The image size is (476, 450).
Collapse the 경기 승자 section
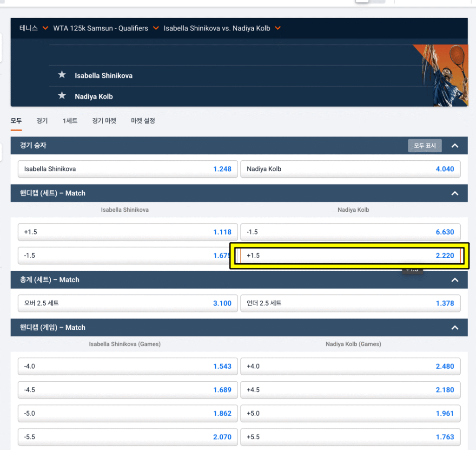(455, 146)
